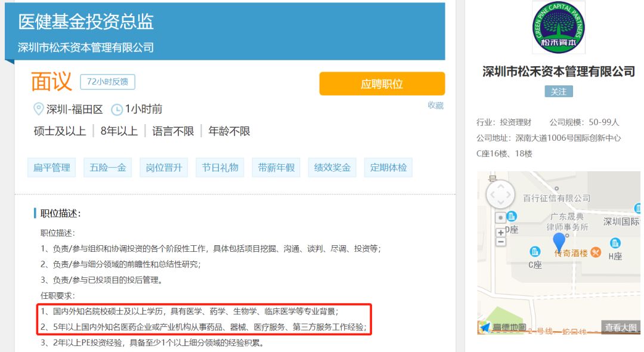Click requirement line about 2年以上PE投资经验
Screen dimensions: 644x352
tap(152, 342)
